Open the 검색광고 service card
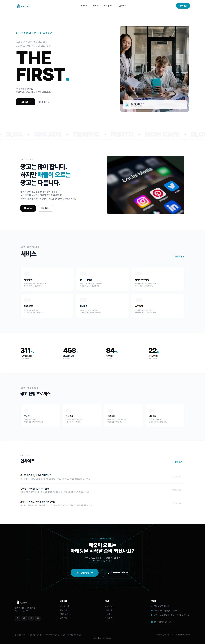The image size is (205, 644). [102, 306]
